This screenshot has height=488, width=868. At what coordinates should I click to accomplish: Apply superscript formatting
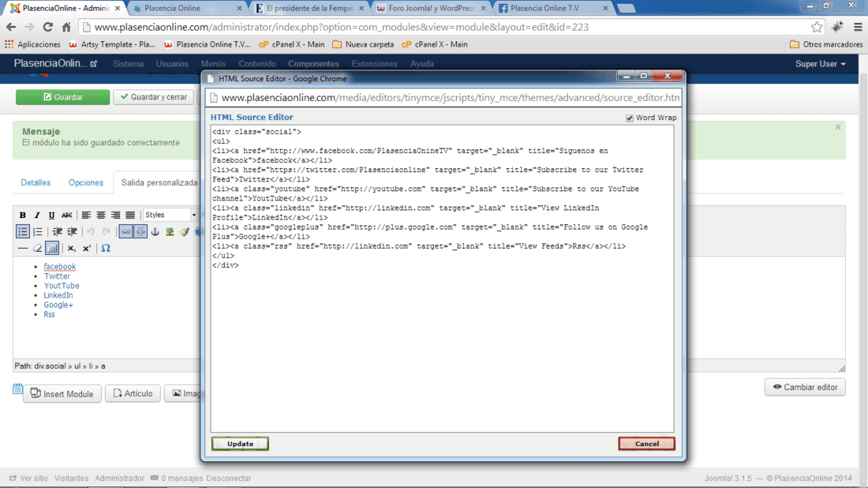87,248
